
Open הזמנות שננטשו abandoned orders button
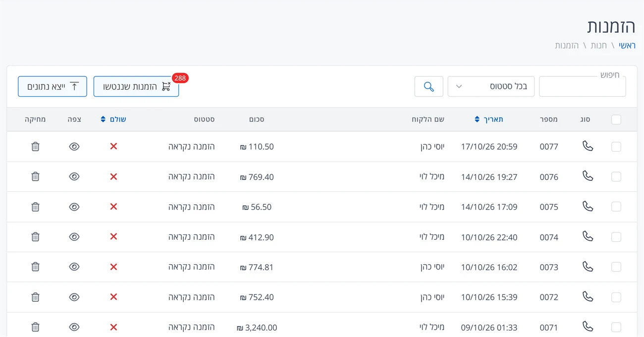pyautogui.click(x=136, y=87)
